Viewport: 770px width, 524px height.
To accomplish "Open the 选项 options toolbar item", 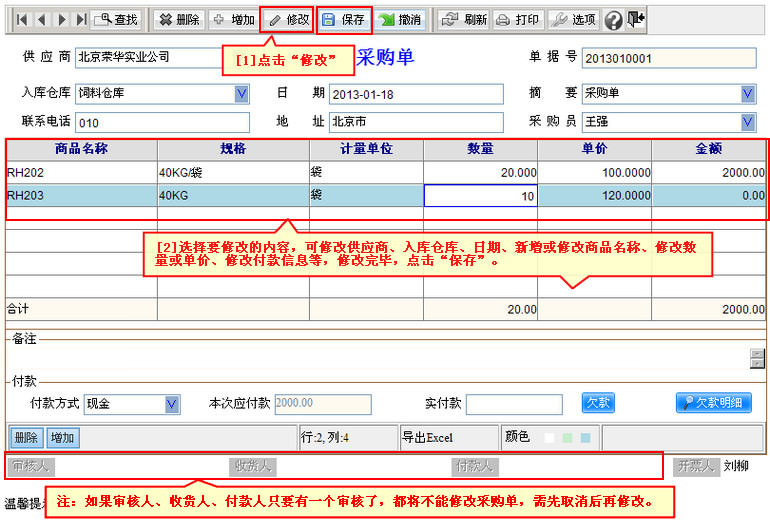I will [573, 19].
